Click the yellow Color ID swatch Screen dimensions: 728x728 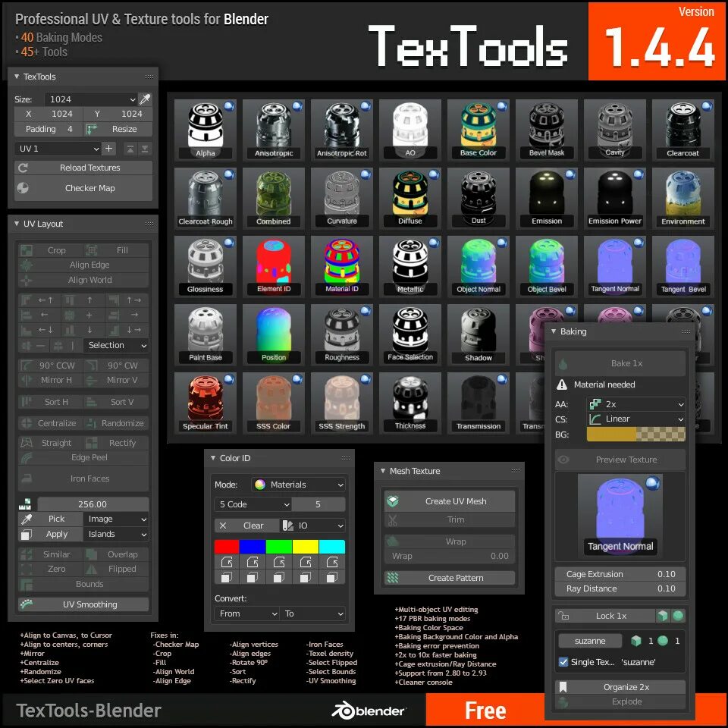pos(306,547)
